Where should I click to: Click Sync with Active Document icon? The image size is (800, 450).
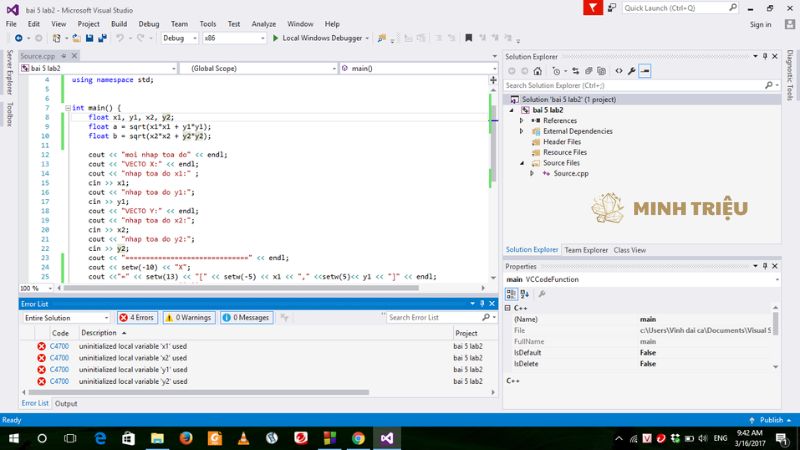(x=576, y=71)
